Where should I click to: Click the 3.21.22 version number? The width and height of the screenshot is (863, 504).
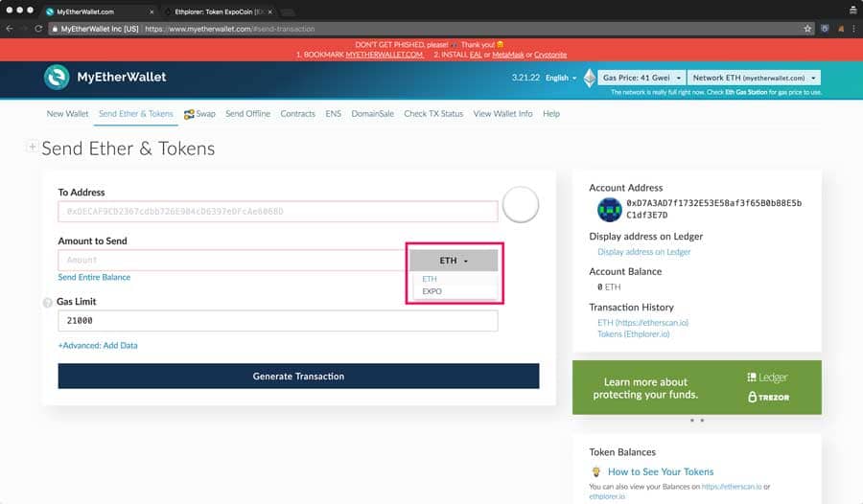(x=525, y=78)
